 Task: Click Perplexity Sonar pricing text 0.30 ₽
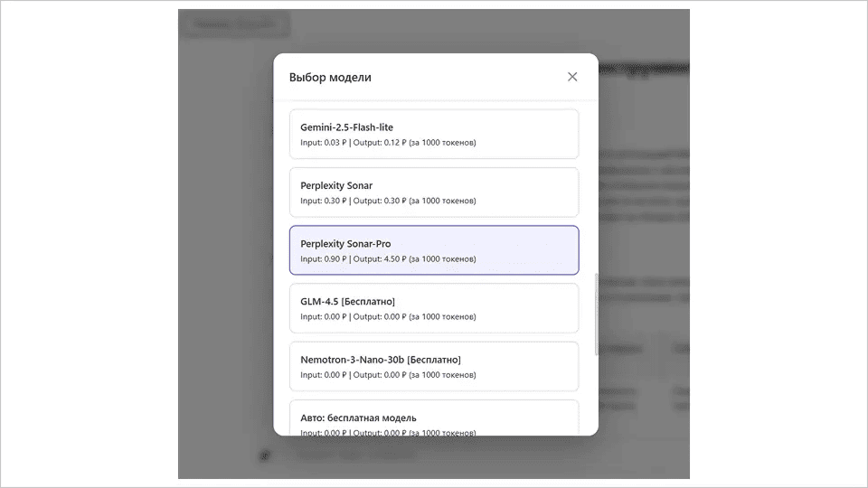tap(388, 201)
